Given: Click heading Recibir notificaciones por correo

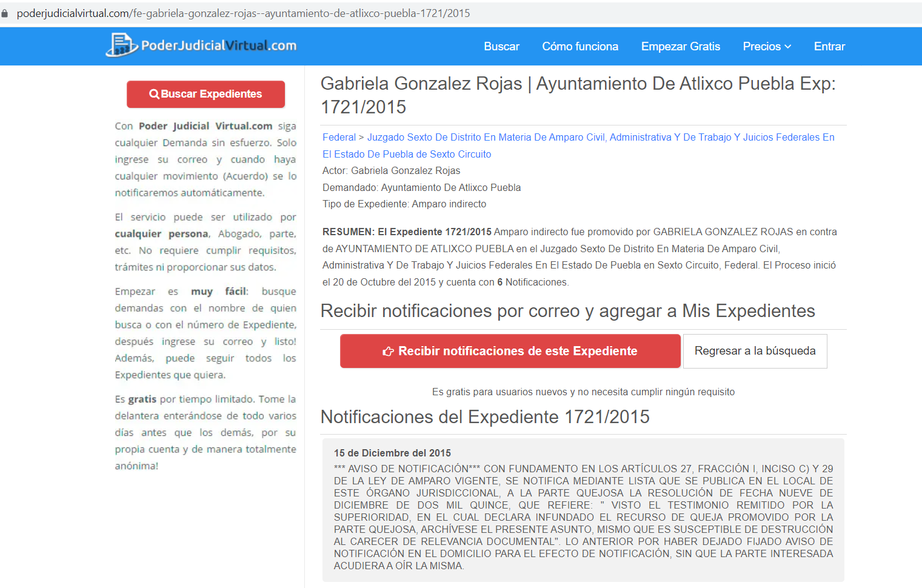Looking at the screenshot, I should coord(567,311).
